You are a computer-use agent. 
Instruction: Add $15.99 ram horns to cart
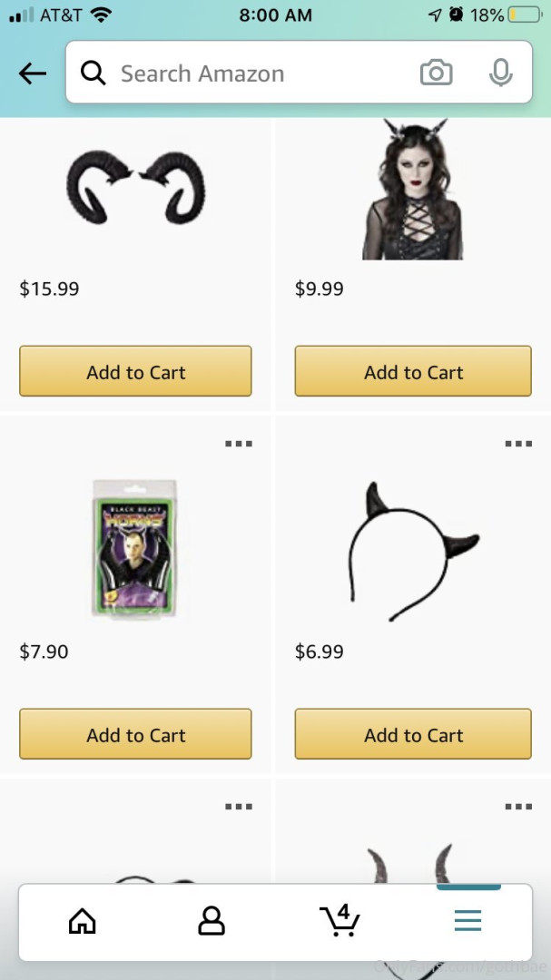(x=136, y=371)
